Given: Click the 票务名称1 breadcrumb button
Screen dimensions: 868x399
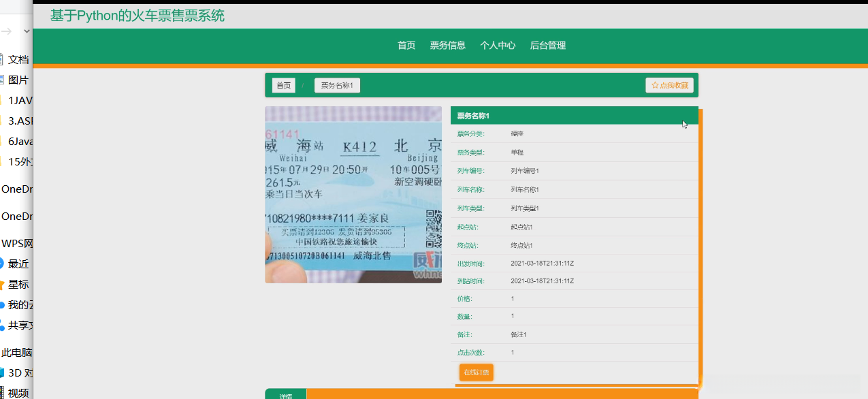Looking at the screenshot, I should (337, 85).
